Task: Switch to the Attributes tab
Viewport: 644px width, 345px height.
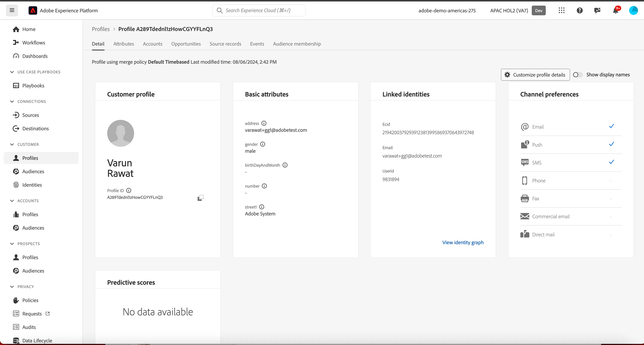Action: tap(123, 44)
